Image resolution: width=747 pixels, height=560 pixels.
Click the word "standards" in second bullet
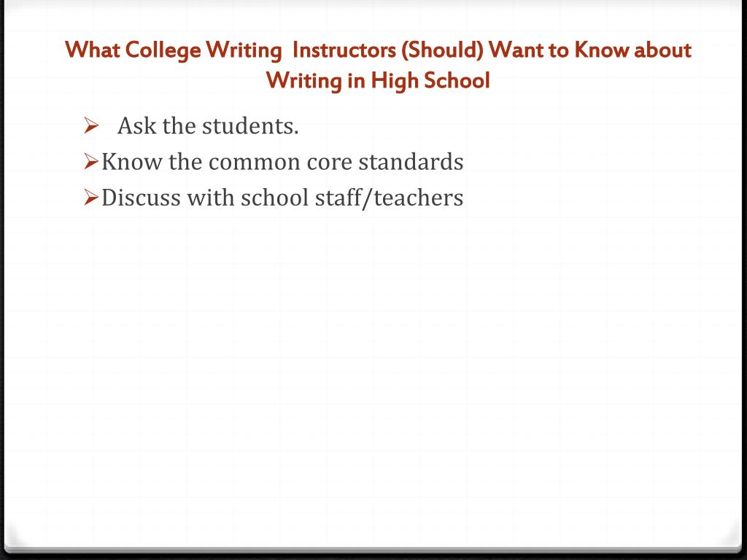point(411,162)
